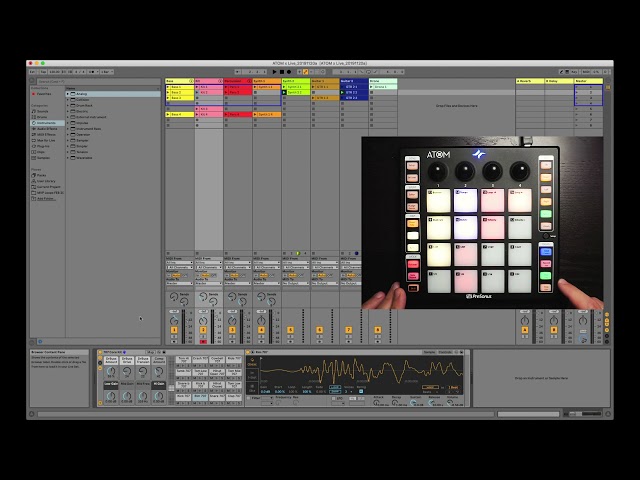Click the Arrangement Record button

pyautogui.click(x=289, y=72)
